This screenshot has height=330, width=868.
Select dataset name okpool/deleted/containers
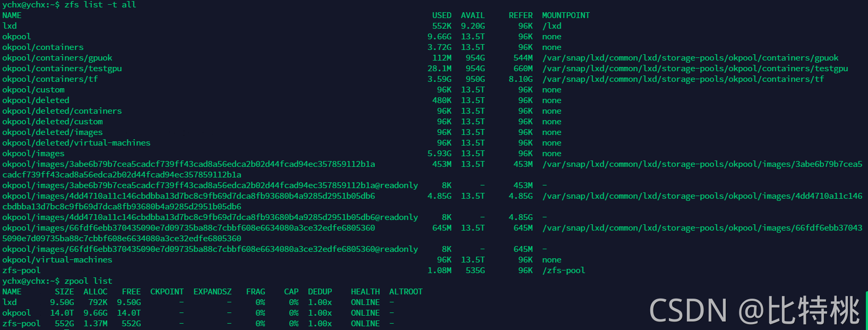coord(62,111)
